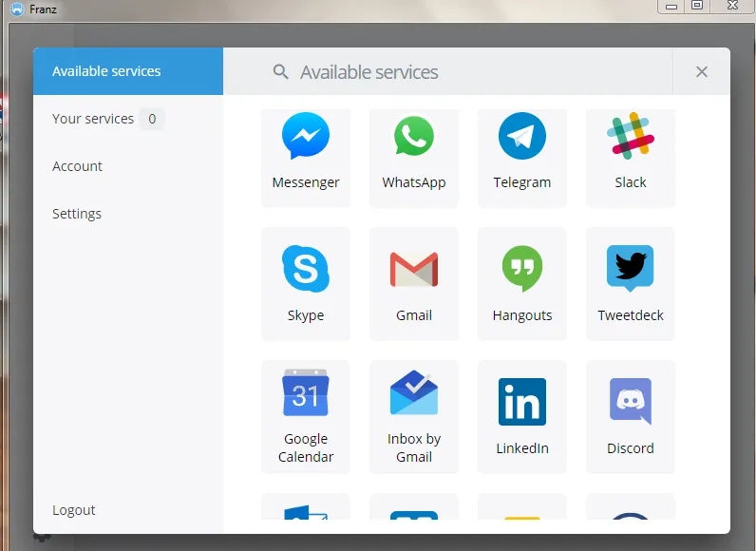Click the Your services count badge 0
This screenshot has height=551, width=756.
152,119
